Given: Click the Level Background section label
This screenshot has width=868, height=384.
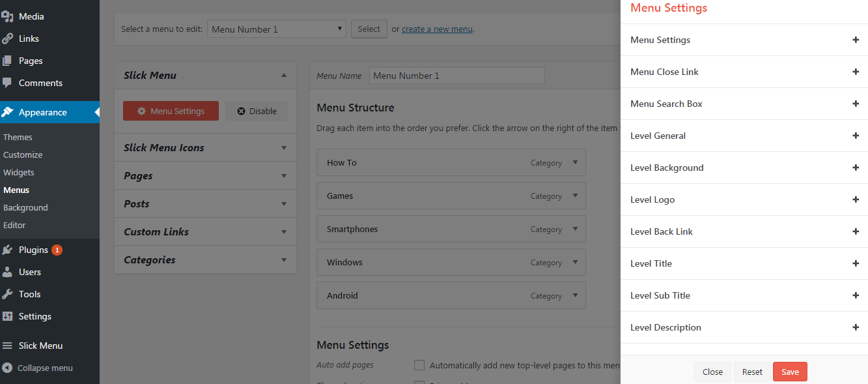Looking at the screenshot, I should 667,168.
